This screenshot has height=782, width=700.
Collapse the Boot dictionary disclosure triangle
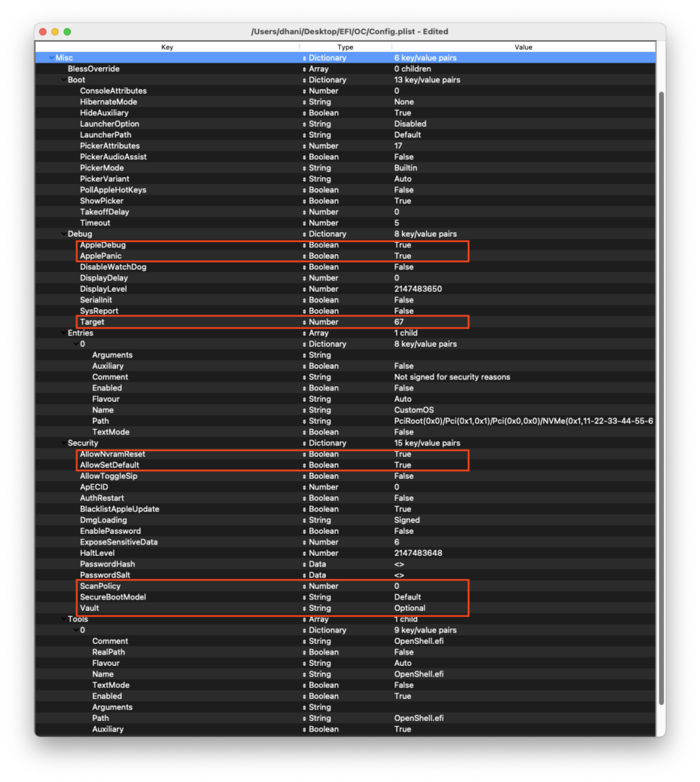coord(63,79)
